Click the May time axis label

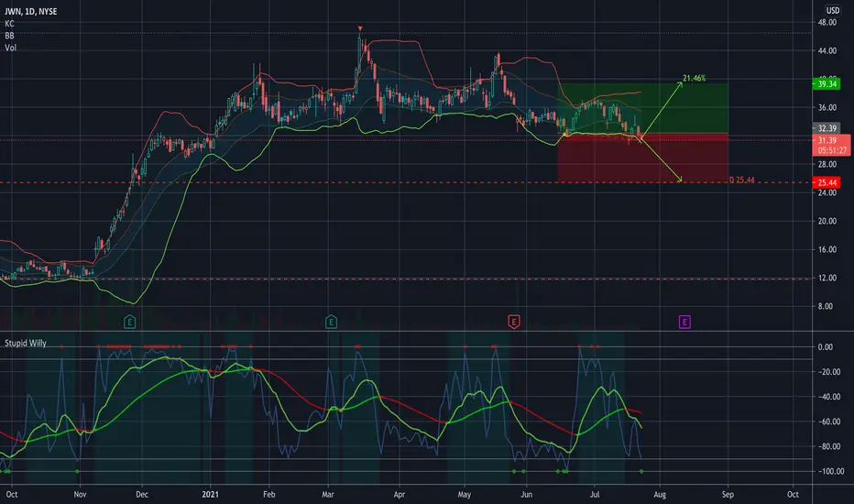pyautogui.click(x=464, y=494)
